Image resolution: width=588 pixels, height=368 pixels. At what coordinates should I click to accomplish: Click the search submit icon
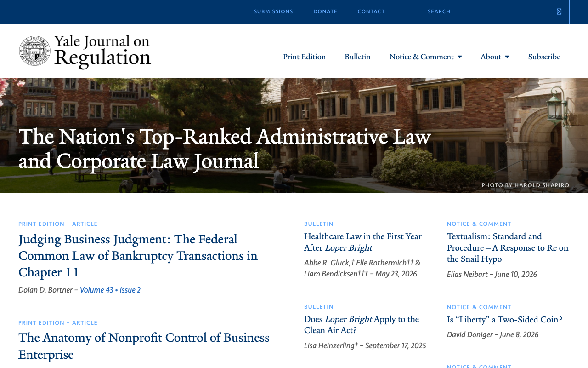tap(559, 11)
